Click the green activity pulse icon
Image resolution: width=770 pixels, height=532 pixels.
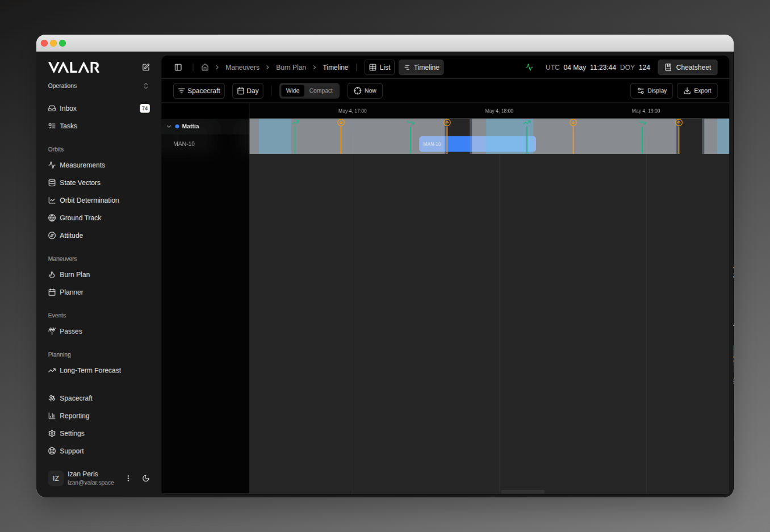tap(529, 67)
